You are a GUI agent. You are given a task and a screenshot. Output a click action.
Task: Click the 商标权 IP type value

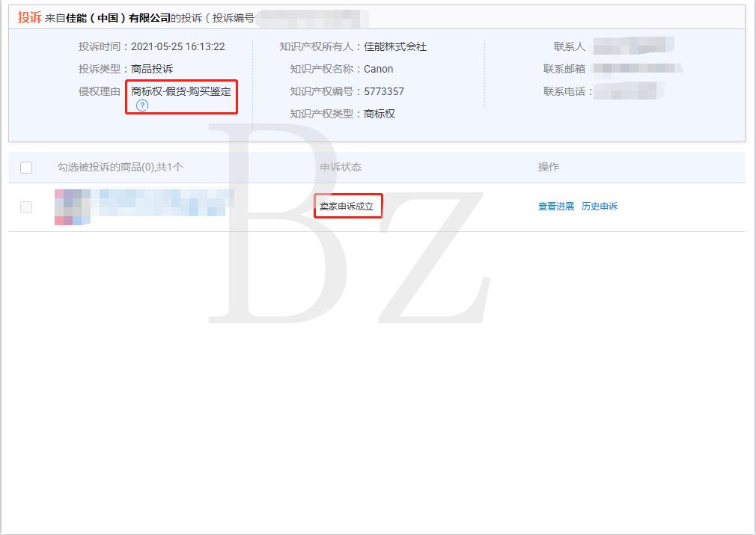coord(380,114)
